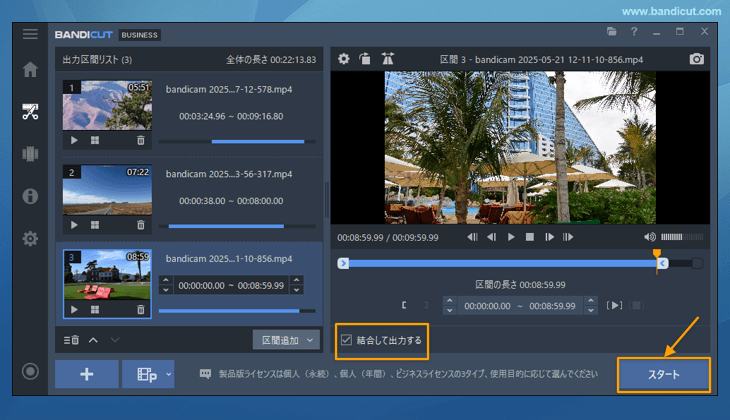Select the segment 1 mountain thumbnail
This screenshot has width=730, height=420.
point(107,107)
